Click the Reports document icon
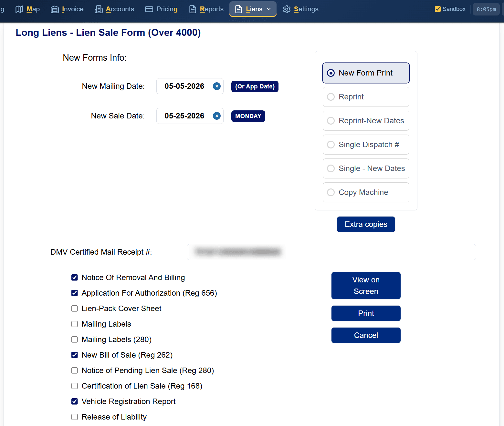The image size is (504, 426). point(193,9)
